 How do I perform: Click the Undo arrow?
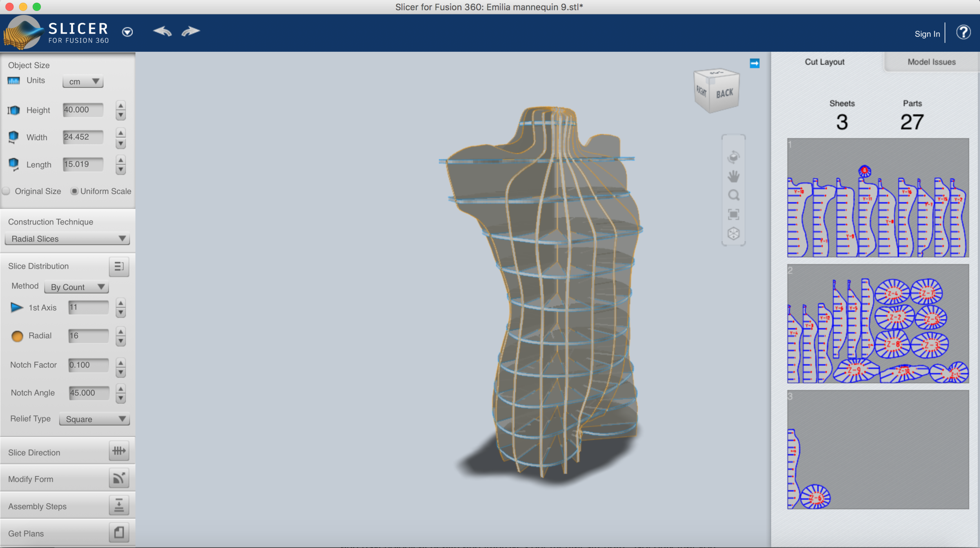click(162, 31)
